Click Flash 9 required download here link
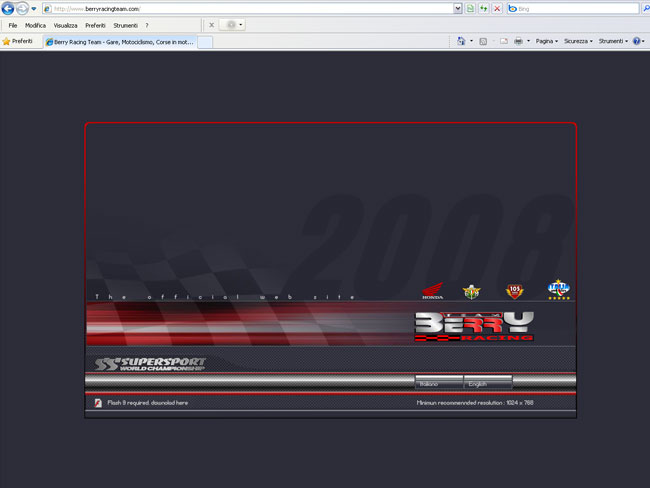Image resolution: width=650 pixels, height=488 pixels. 148,403
